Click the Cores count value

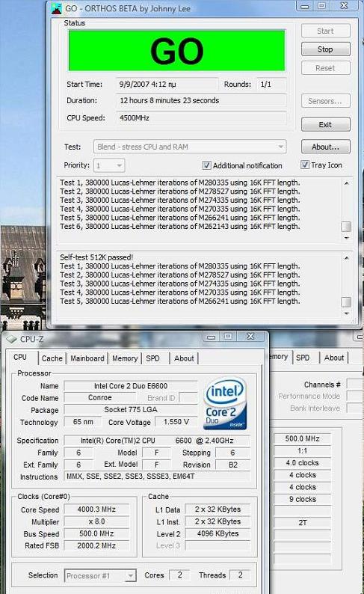click(179, 575)
